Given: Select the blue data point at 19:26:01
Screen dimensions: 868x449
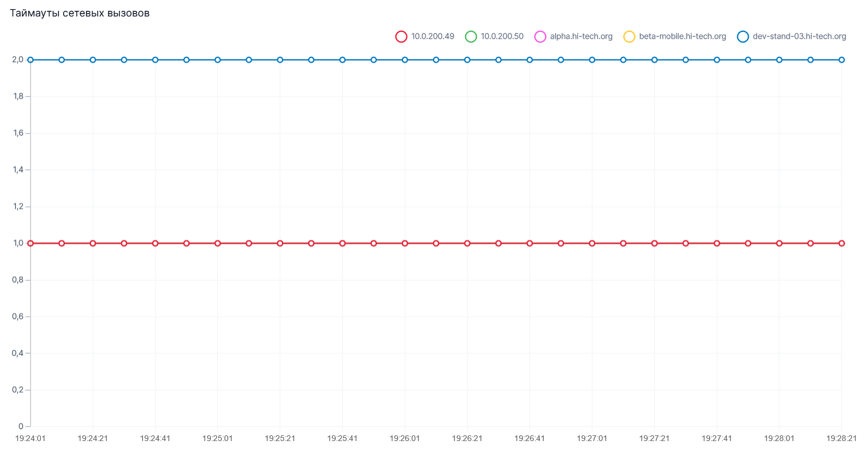Looking at the screenshot, I should tap(405, 60).
